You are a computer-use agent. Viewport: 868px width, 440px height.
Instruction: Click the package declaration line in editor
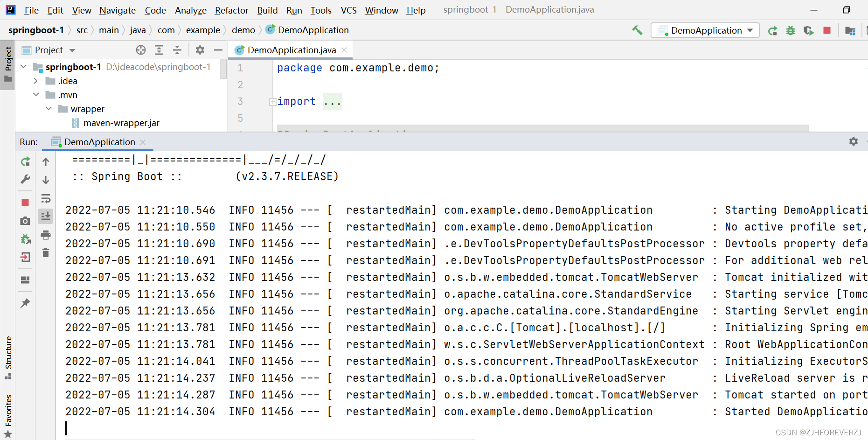[358, 68]
